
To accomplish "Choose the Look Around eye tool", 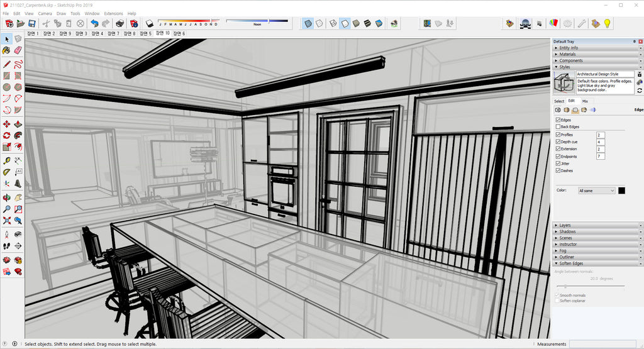I will click(18, 235).
